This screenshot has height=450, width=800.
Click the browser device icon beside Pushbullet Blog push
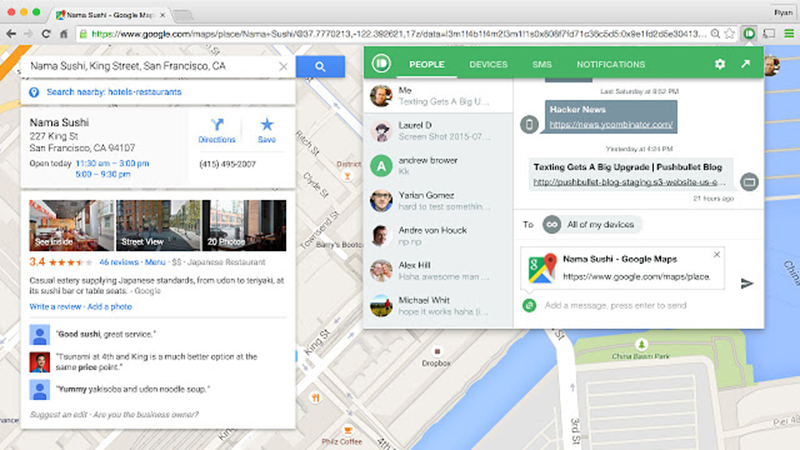coord(749,182)
